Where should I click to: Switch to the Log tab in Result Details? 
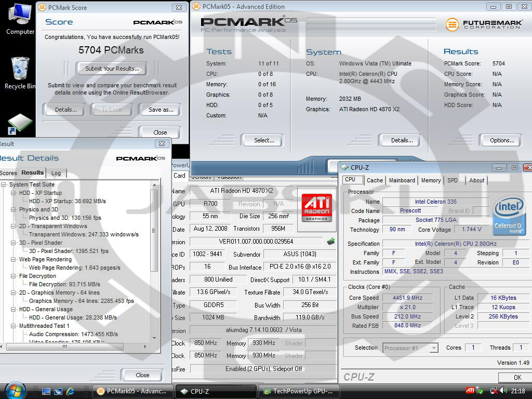pyautogui.click(x=56, y=173)
